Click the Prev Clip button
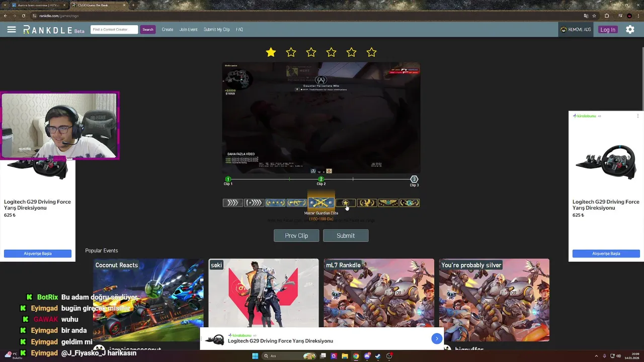 click(296, 236)
